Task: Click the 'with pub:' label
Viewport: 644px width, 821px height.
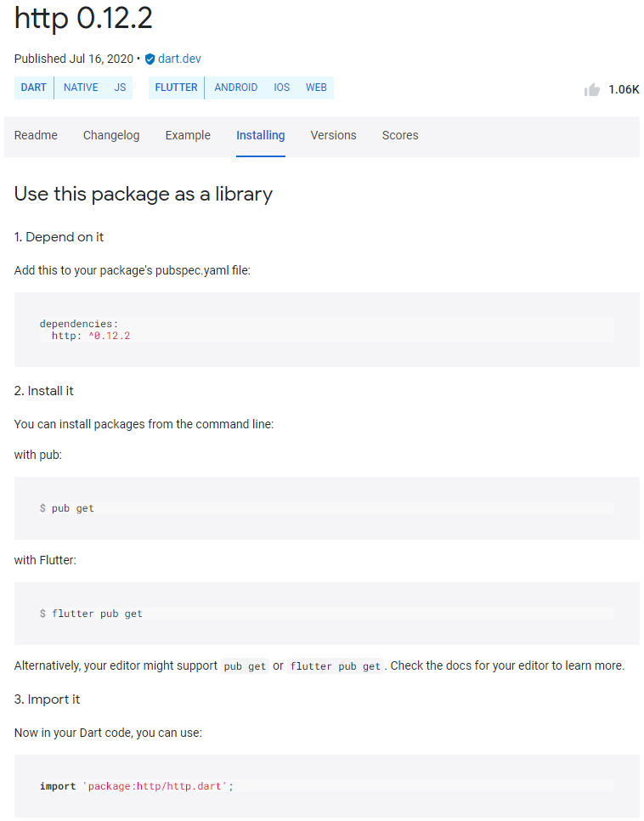Action: tap(37, 455)
